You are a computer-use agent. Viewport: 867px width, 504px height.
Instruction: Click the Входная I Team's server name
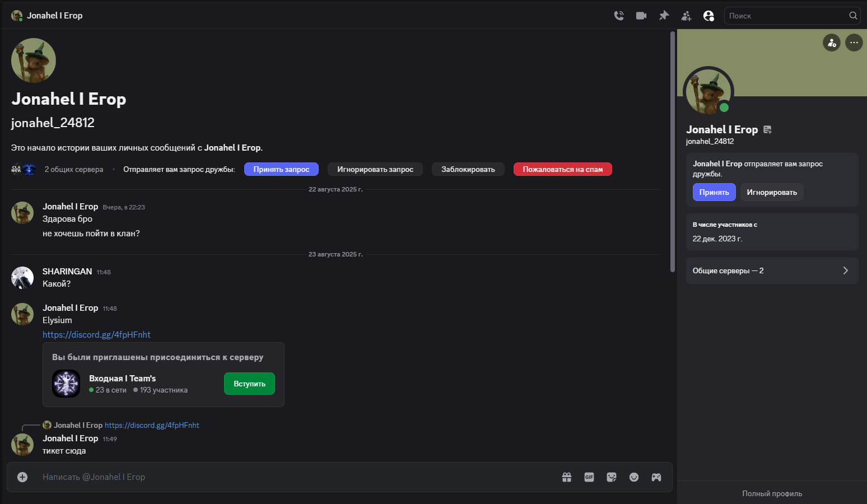click(123, 379)
